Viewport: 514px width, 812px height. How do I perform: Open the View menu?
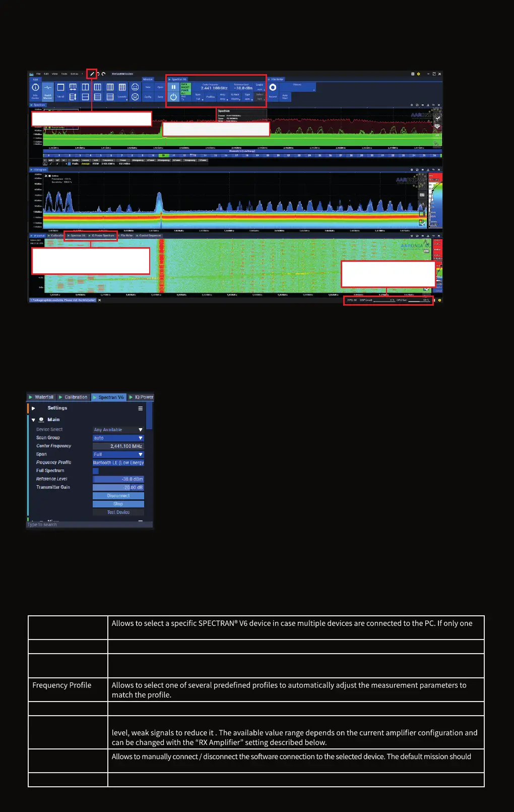pyautogui.click(x=54, y=74)
